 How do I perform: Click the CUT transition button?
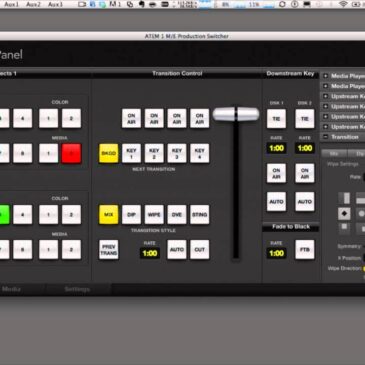[x=200, y=249]
